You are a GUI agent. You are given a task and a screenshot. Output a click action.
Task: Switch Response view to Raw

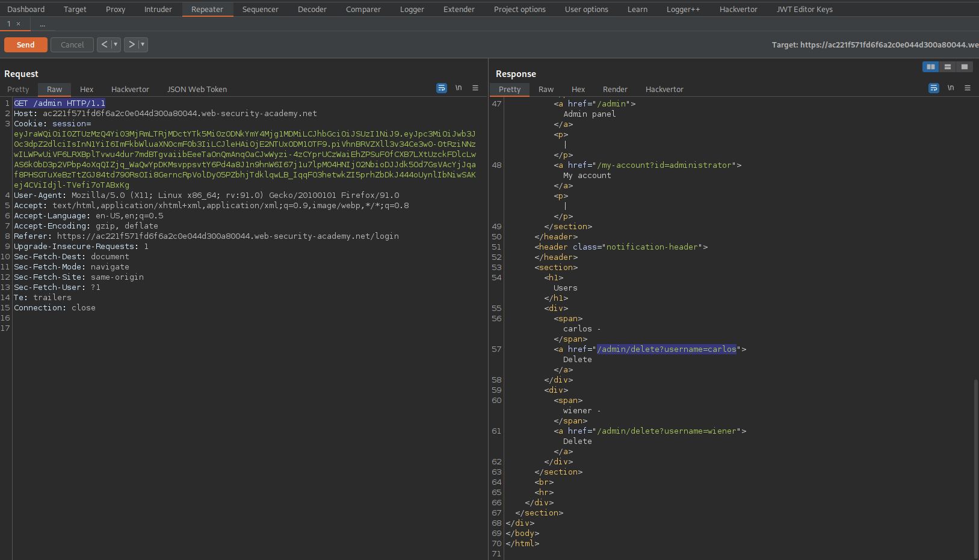tap(546, 89)
